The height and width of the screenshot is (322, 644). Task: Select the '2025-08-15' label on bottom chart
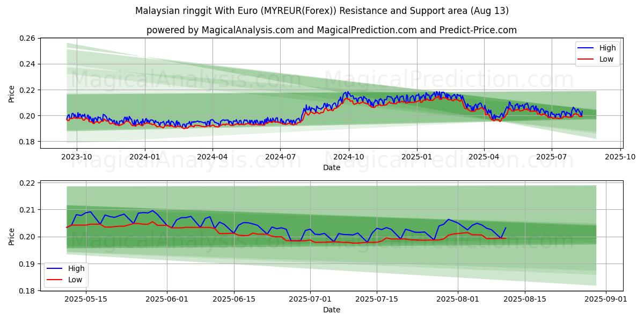[525, 299]
